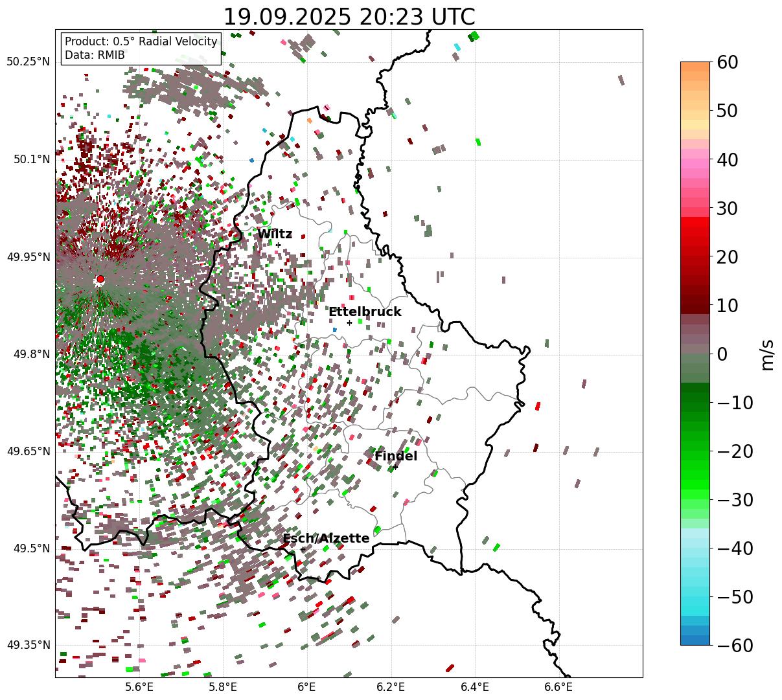Viewport: 782px width, 700px height.
Task: Click the 49.8°N latitude tick label
Action: pos(31,354)
